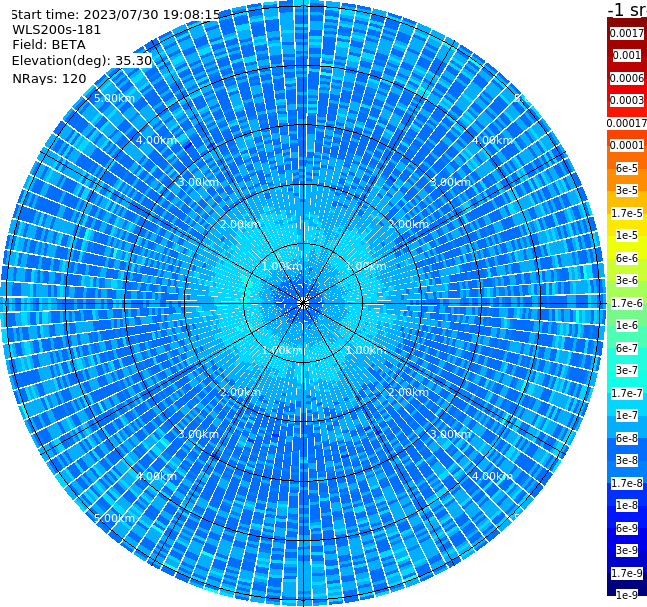The image size is (647, 607).
Task: Select the 'Elevation(deg): 35.30' text
Action: coord(82,61)
